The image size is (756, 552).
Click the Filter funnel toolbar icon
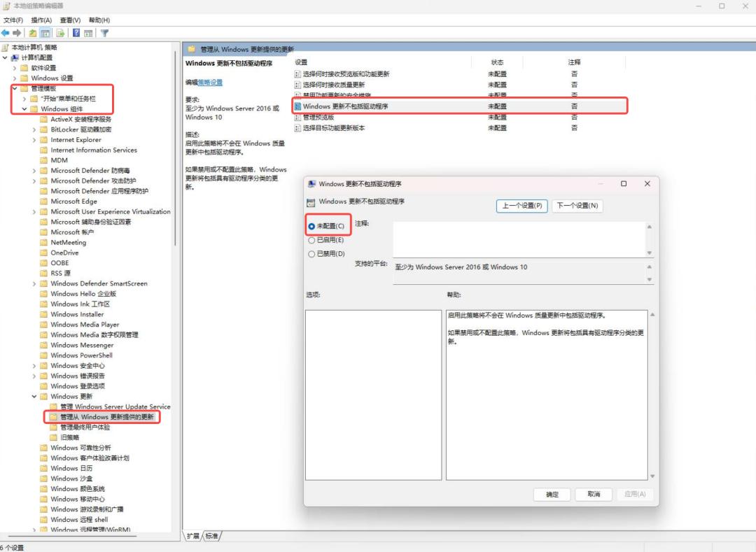click(104, 33)
